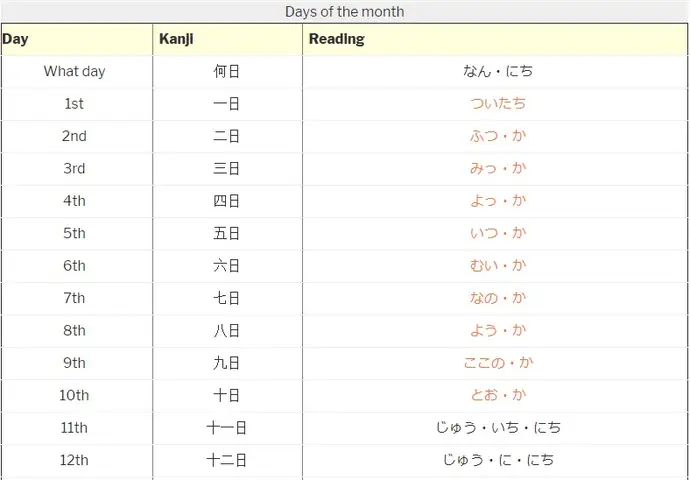Click the orange reading ここの・か
This screenshot has width=690, height=480.
tap(498, 363)
